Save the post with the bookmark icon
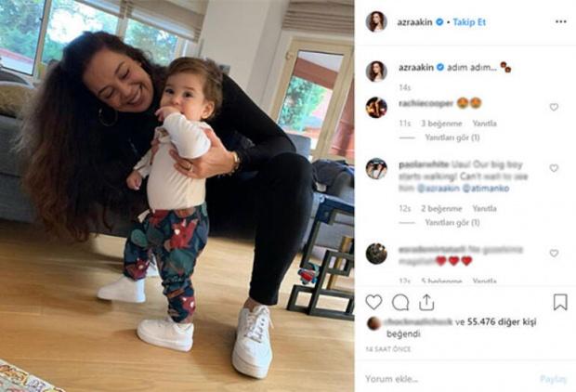 pyautogui.click(x=560, y=302)
